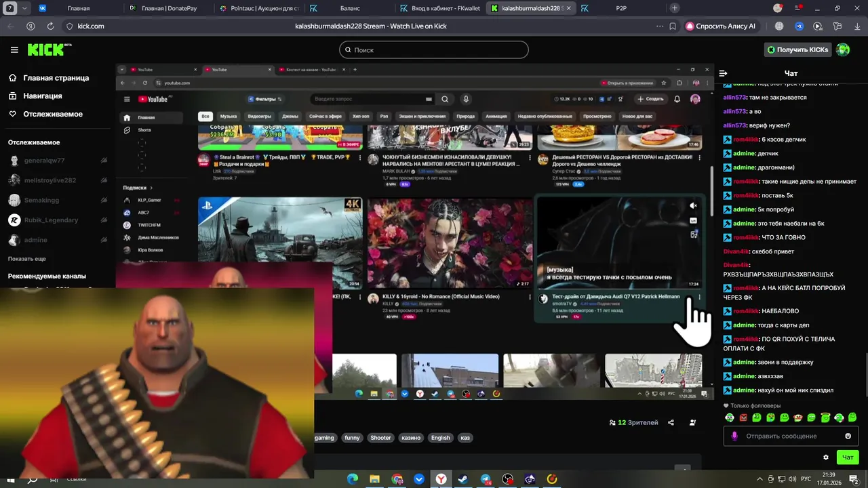This screenshot has width=868, height=488.
Task: Click the browser back arrow
Action: click(x=10, y=26)
